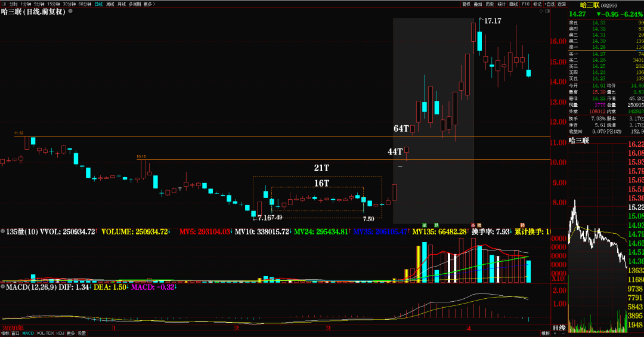Open F10 company information

[x=526, y=4]
